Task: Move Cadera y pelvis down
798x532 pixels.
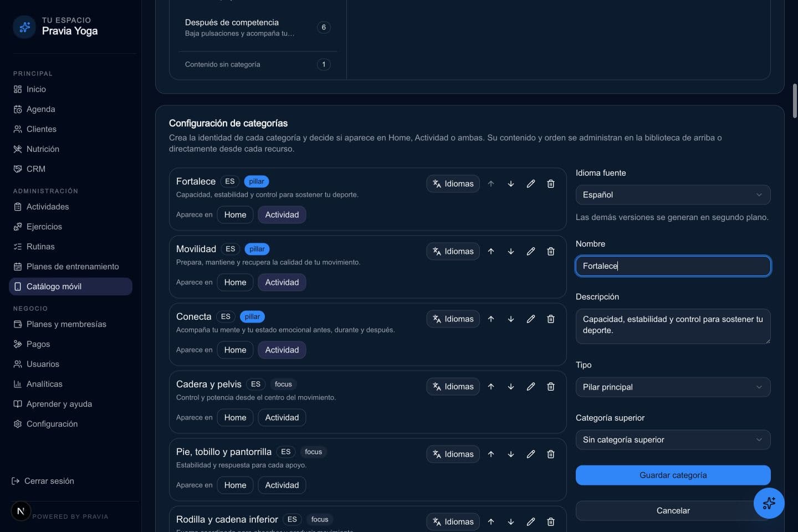Action: coord(510,386)
